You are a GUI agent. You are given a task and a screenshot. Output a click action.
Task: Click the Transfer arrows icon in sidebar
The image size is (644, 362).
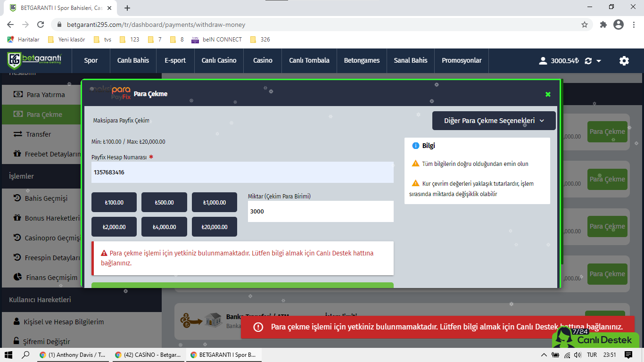[18, 134]
